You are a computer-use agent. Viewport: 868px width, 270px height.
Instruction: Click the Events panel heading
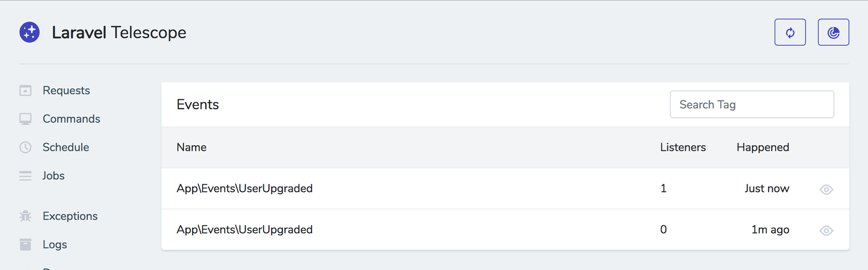[198, 105]
